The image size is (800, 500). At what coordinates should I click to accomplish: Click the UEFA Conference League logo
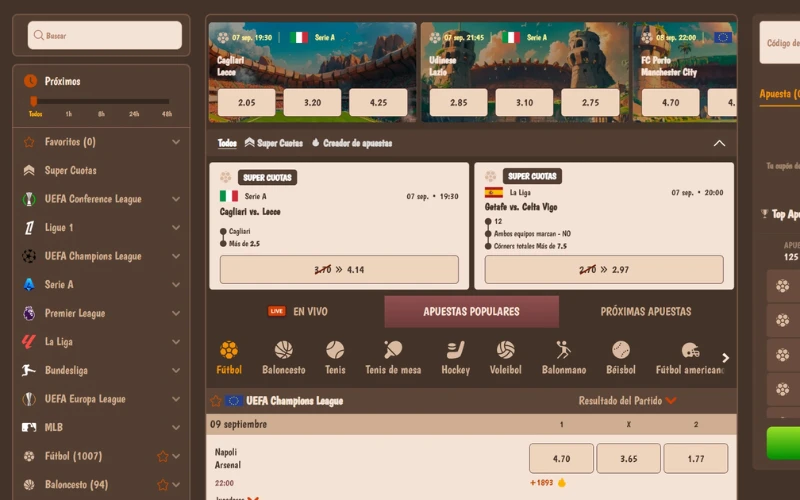tap(29, 199)
